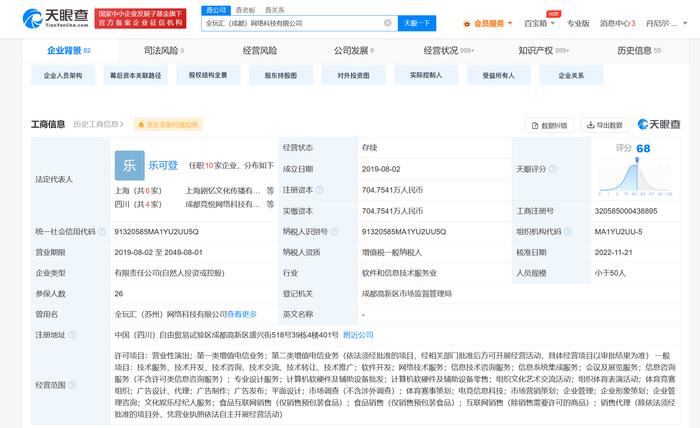Select the 行业 value 软件和信息技术服务业
The image size is (700, 428).
(400, 273)
